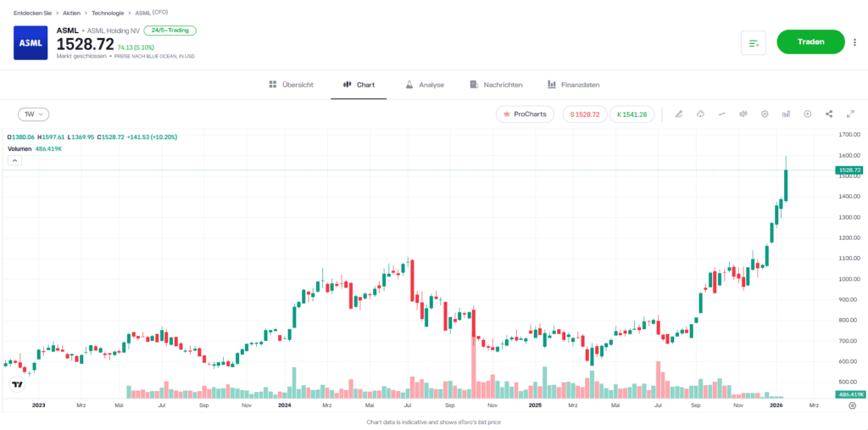Open the candlestick chart type icon

click(x=743, y=114)
